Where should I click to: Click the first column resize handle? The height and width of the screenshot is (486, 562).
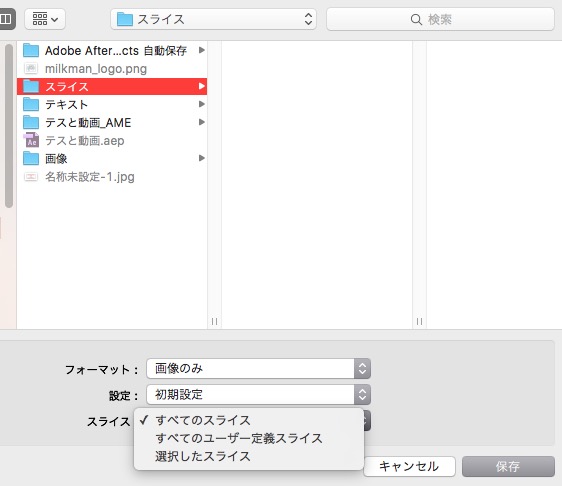[x=214, y=321]
